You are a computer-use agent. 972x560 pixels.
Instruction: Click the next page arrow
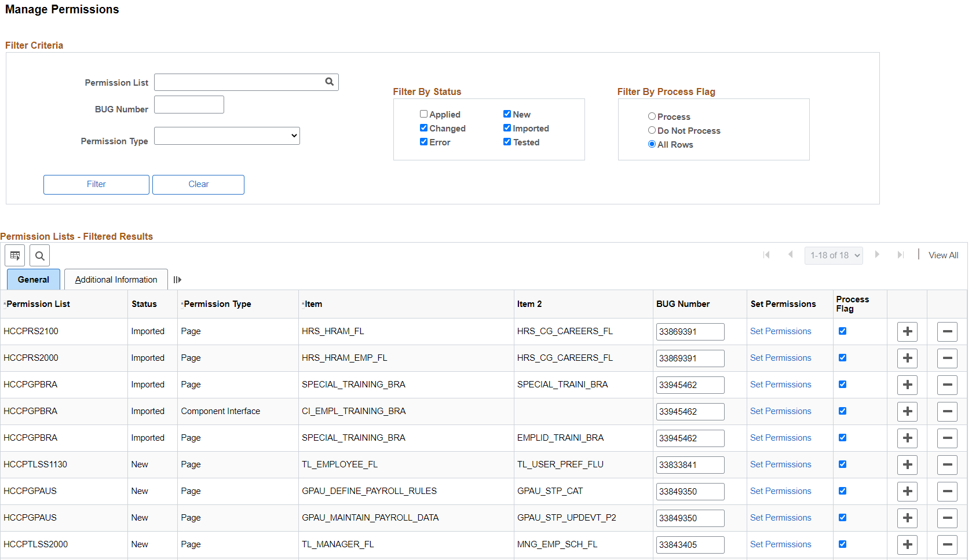[x=877, y=255]
